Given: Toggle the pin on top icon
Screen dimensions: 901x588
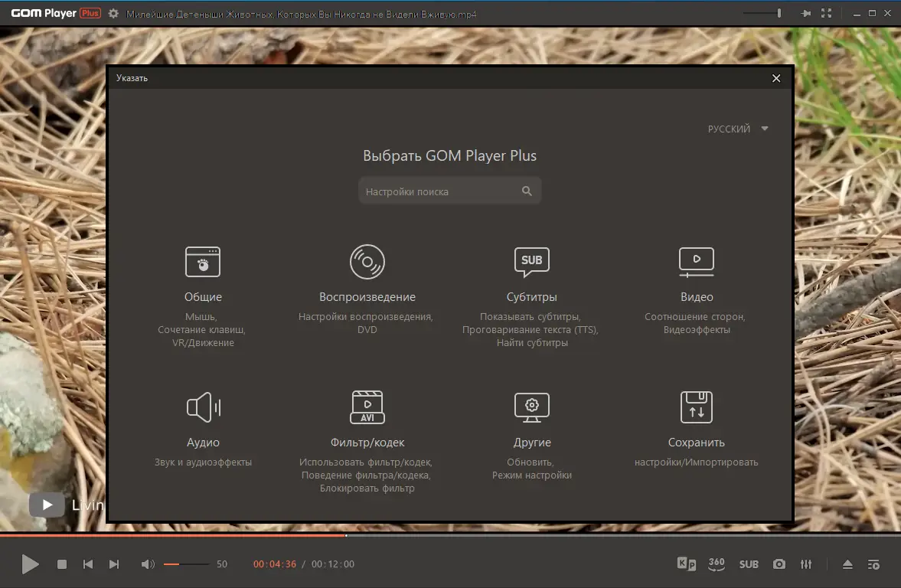Looking at the screenshot, I should coord(805,13).
